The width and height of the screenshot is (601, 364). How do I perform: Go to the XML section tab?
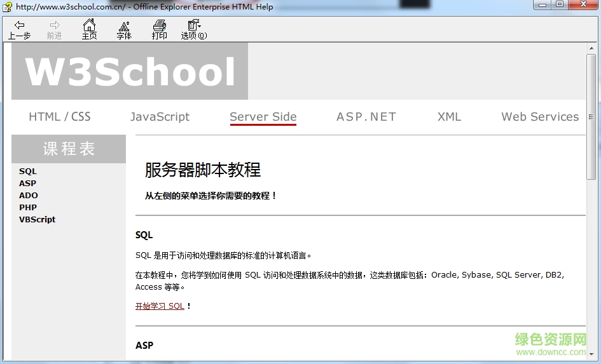(x=449, y=117)
